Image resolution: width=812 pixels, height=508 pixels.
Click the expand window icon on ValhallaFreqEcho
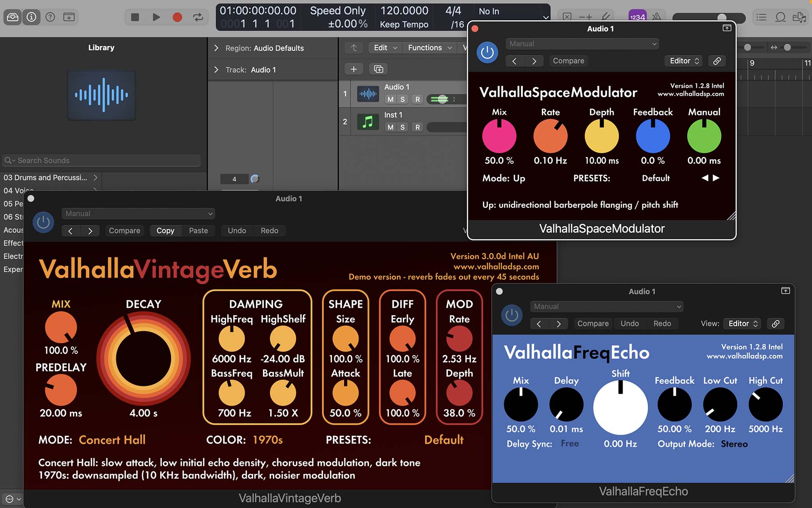point(785,291)
